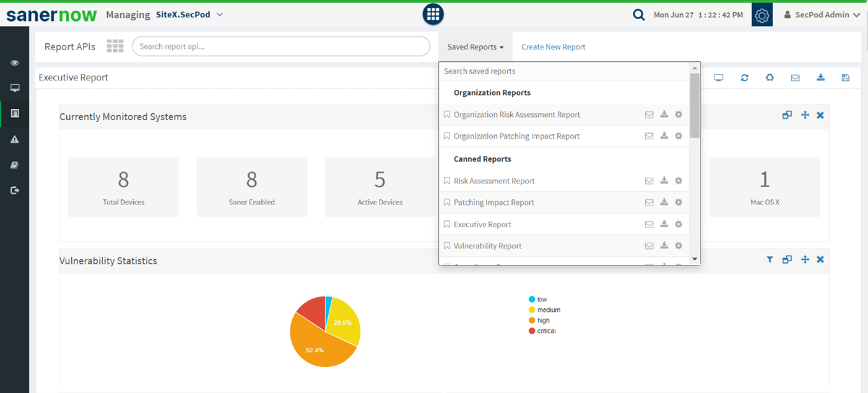The width and height of the screenshot is (868, 393).
Task: Open settings for Vulnerability Report
Action: [678, 246]
